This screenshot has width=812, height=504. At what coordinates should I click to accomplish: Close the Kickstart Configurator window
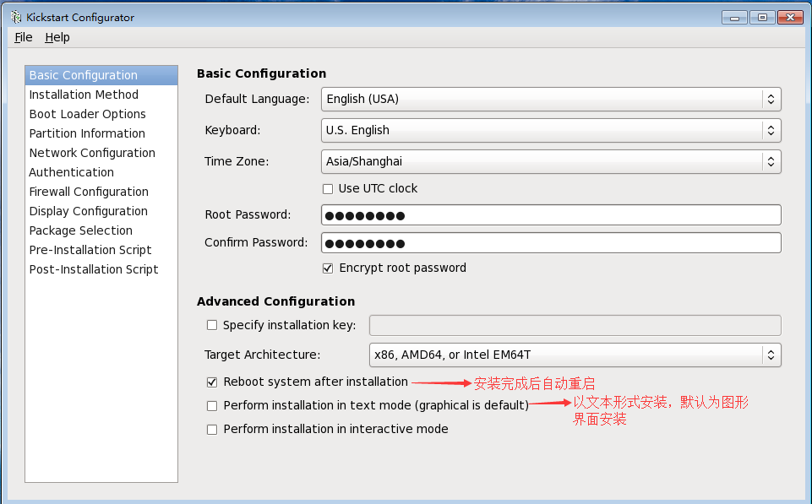(x=790, y=18)
